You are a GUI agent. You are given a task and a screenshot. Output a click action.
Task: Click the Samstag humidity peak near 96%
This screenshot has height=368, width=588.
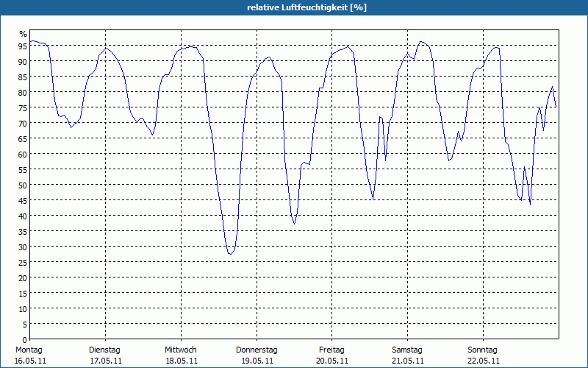pyautogui.click(x=420, y=42)
